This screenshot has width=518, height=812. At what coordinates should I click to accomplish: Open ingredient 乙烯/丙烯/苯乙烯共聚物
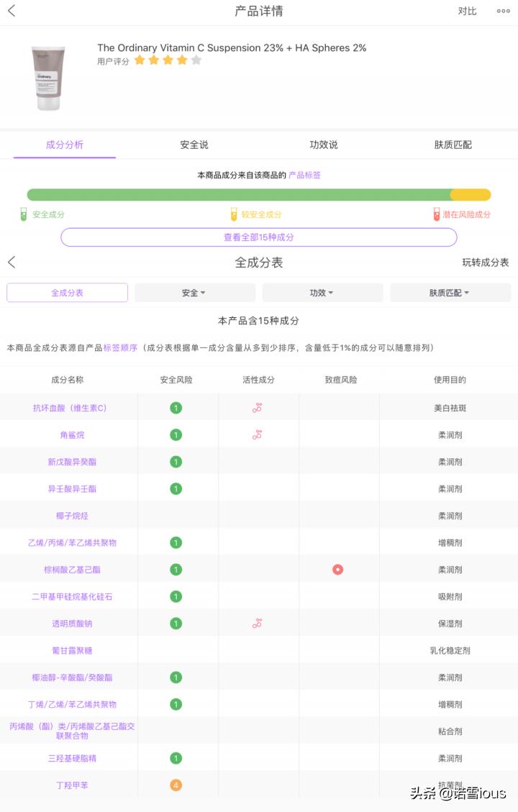(x=72, y=543)
